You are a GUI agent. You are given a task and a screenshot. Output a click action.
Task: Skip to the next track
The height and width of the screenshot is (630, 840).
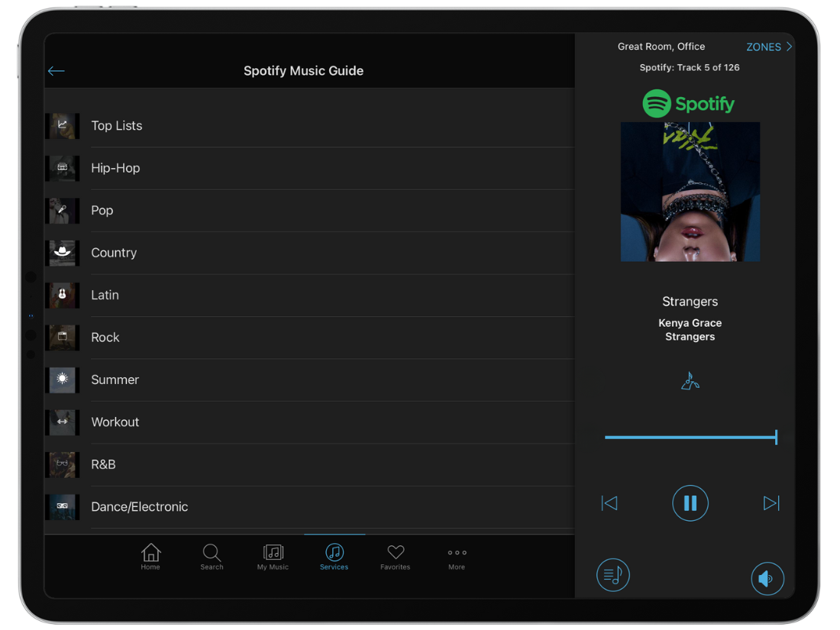coord(771,502)
